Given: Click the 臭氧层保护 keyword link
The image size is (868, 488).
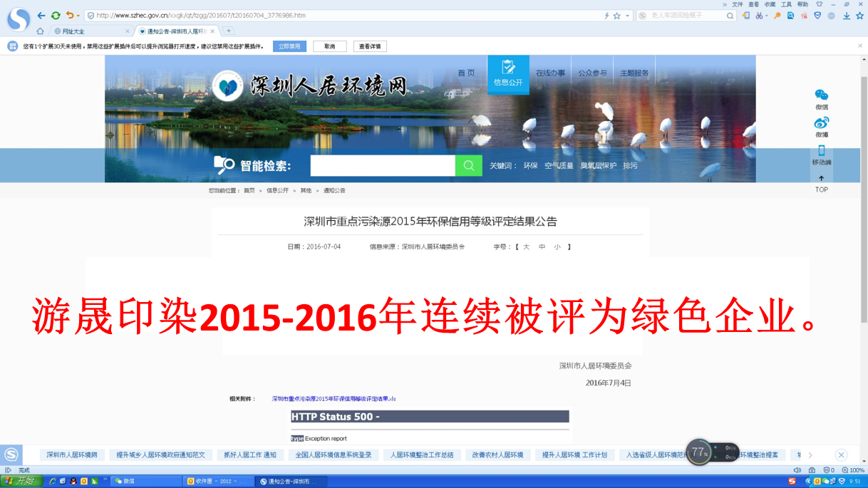Looking at the screenshot, I should [598, 166].
